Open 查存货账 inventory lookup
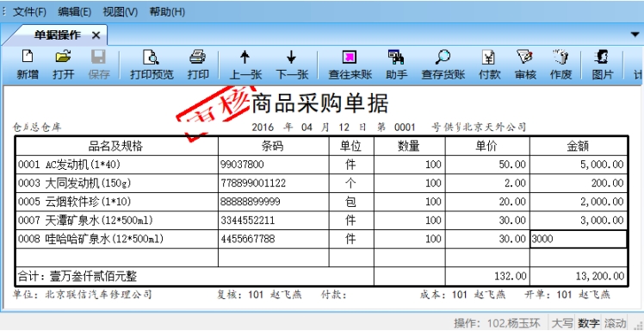Image resolution: width=644 pixels, height=331 pixels. tap(443, 65)
